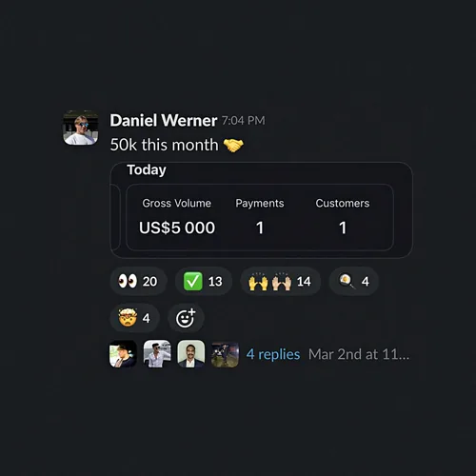Screen dimensions: 476x476
Task: Click the fourth replier avatar
Action: 225,354
